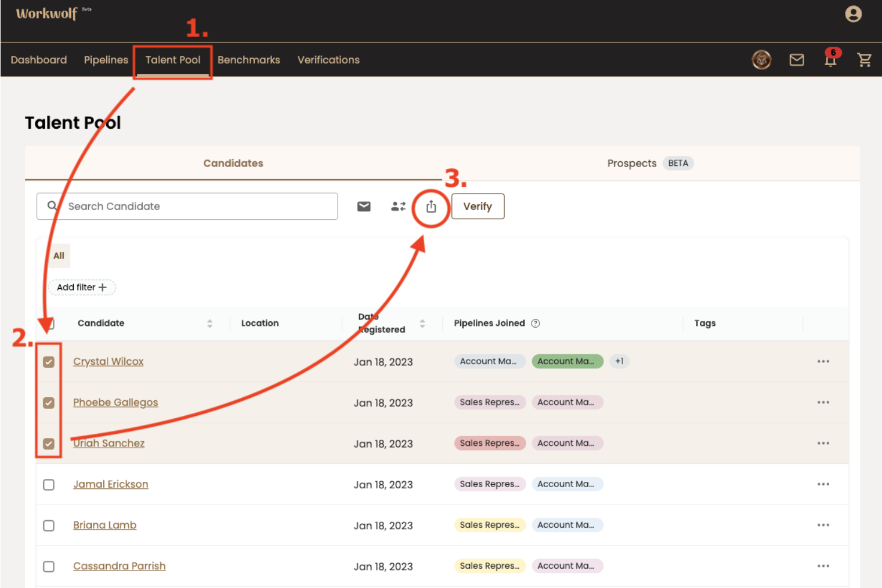This screenshot has width=882, height=588.
Task: Open the notifications bell icon
Action: coord(830,60)
